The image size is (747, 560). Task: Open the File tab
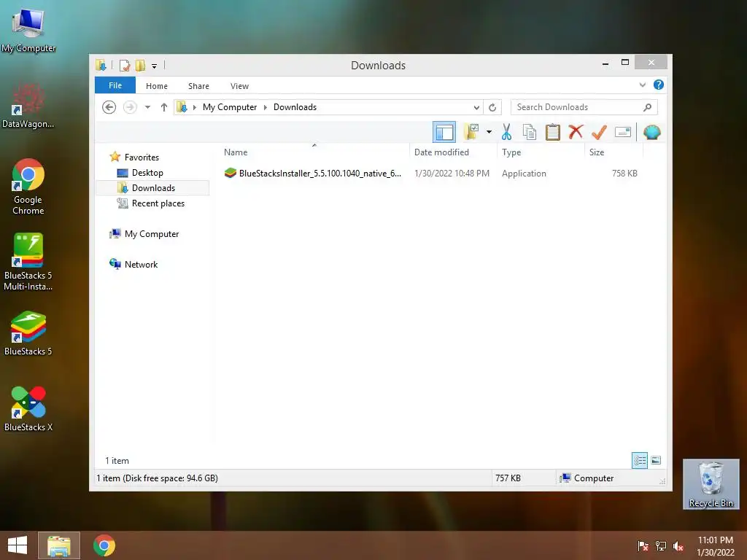point(115,85)
